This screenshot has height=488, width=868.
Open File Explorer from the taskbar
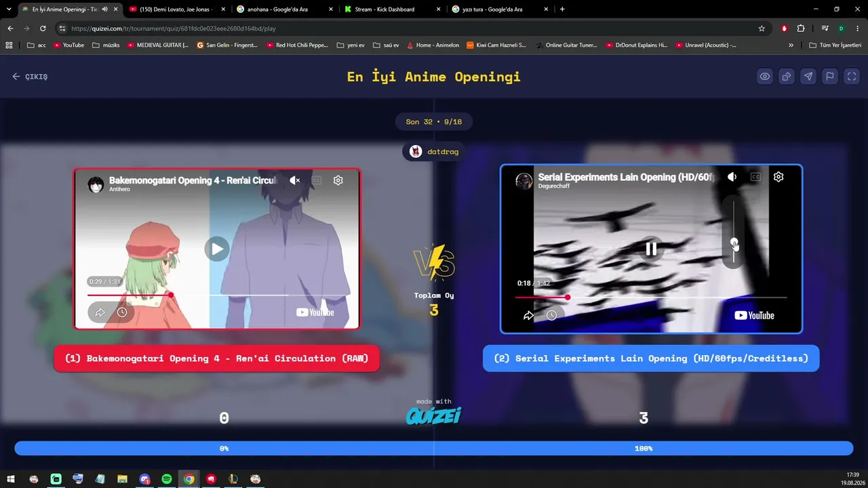122,479
